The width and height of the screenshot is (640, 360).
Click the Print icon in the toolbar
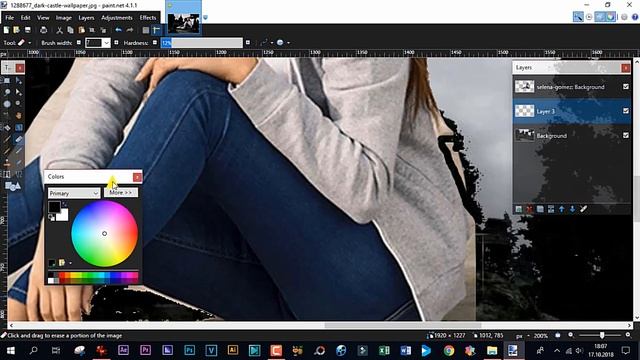pyautogui.click(x=44, y=30)
